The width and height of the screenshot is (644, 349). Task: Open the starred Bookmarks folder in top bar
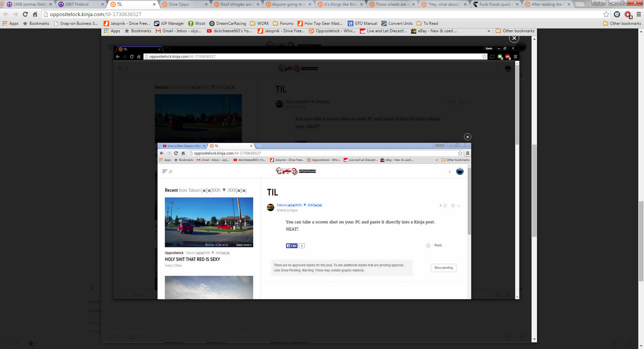[36, 23]
